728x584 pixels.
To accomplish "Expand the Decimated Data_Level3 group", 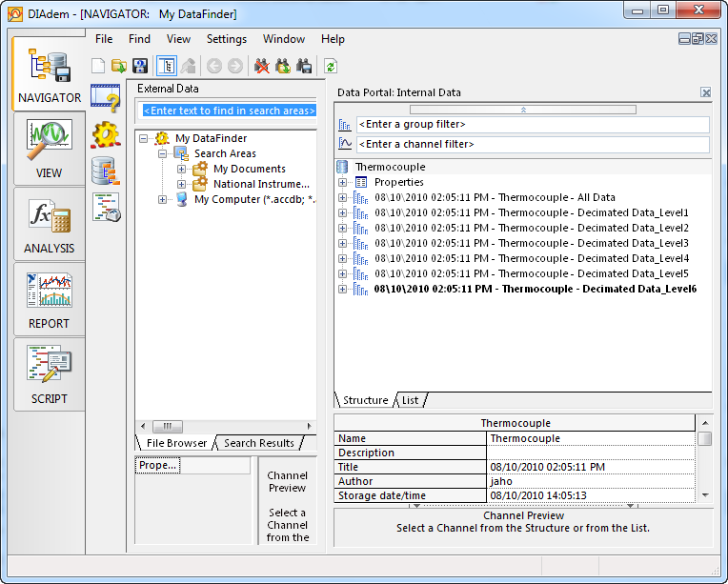I will pos(342,243).
